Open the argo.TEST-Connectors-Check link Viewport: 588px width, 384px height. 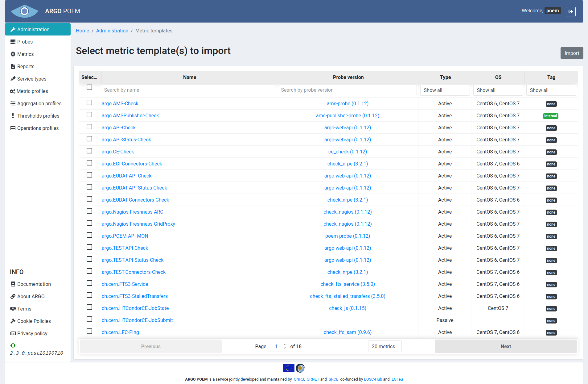coord(134,272)
